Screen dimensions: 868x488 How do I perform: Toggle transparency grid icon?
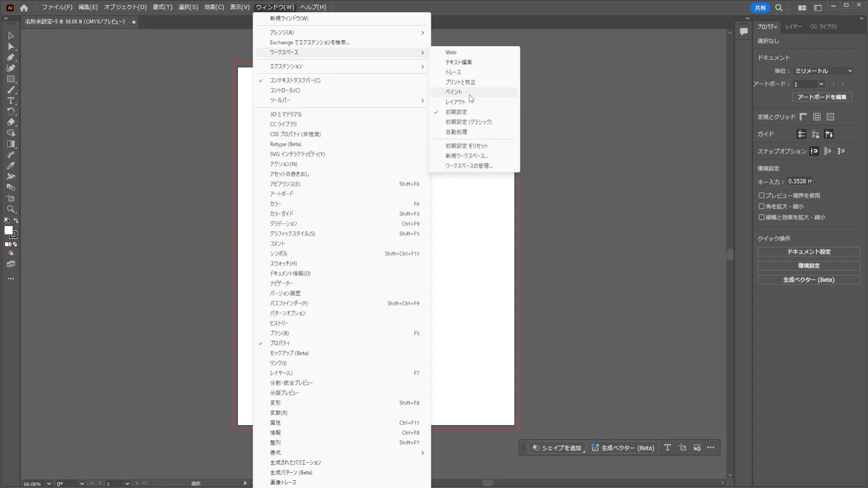[x=830, y=117]
